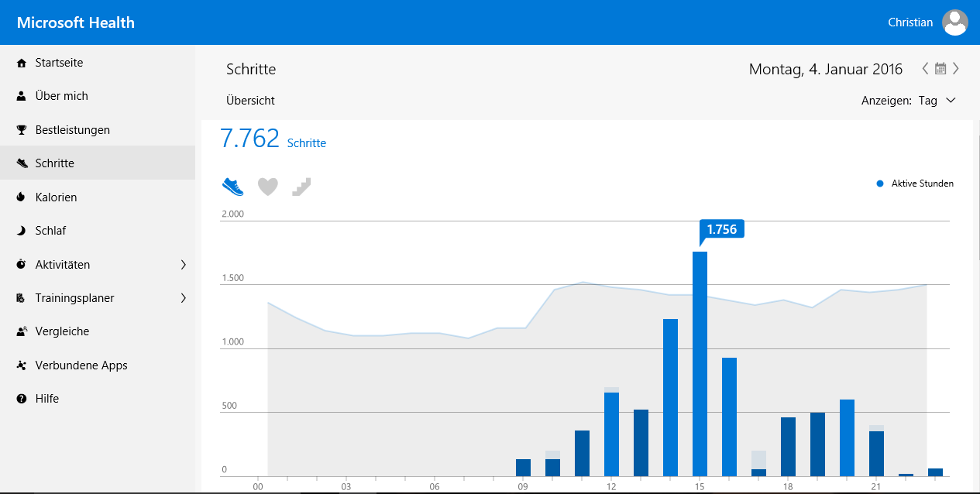Select the shoe steps chart icon
This screenshot has width=980, height=494.
tap(232, 187)
